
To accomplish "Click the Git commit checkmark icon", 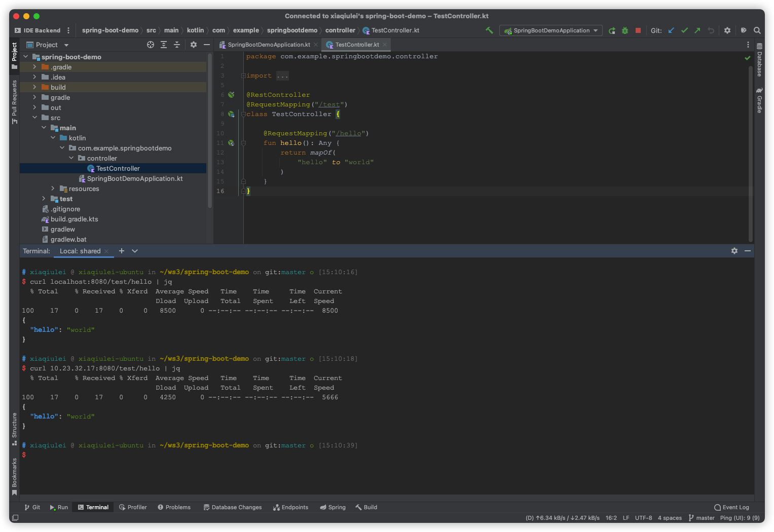I will coord(684,30).
